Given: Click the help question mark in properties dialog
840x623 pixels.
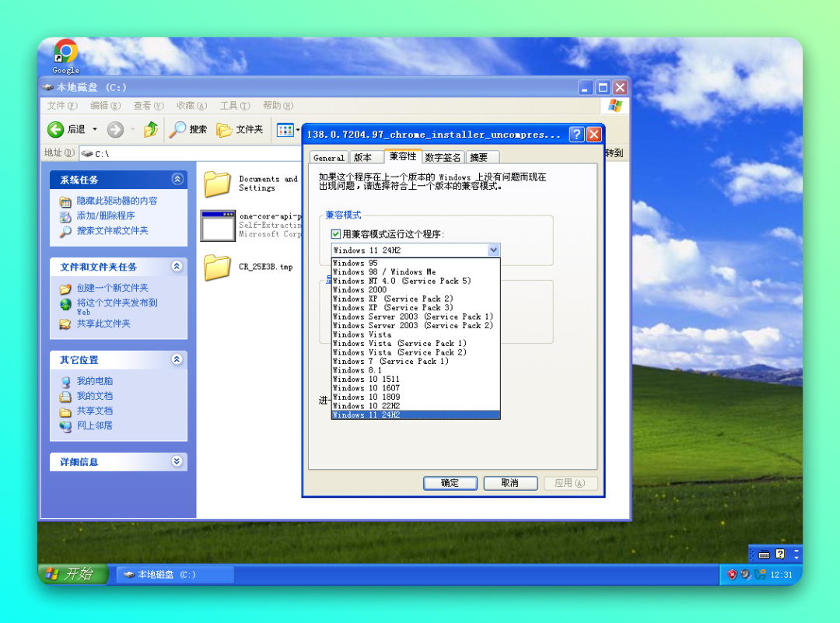Looking at the screenshot, I should 576,135.
